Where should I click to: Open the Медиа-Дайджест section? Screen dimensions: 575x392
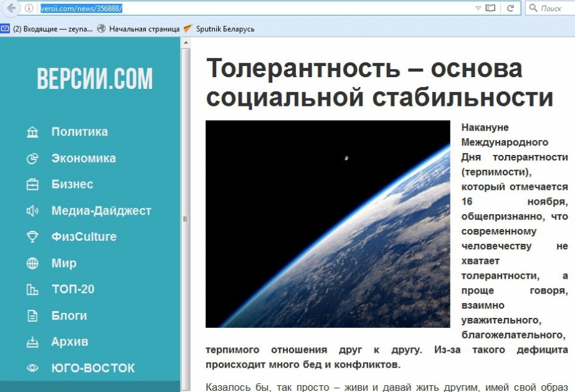[101, 210]
